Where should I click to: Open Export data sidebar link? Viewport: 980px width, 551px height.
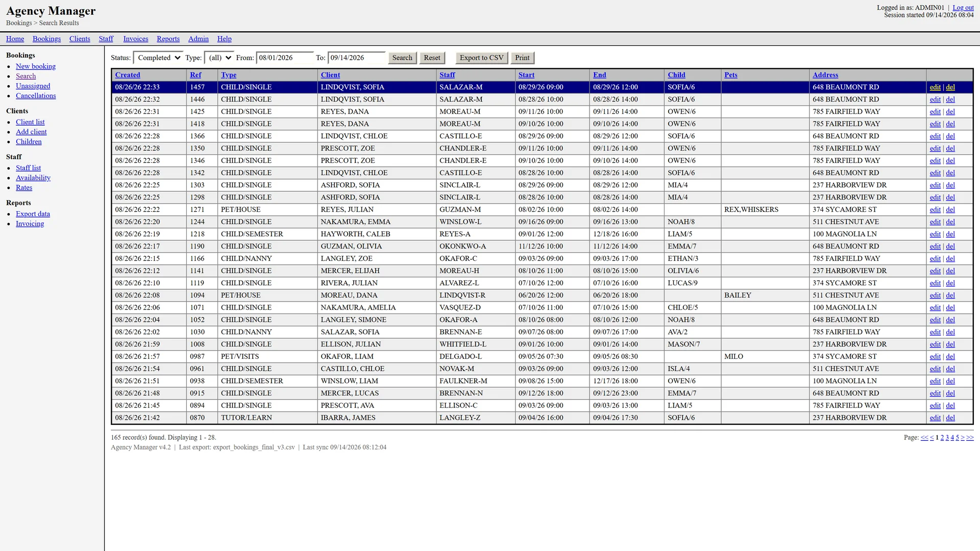[33, 214]
